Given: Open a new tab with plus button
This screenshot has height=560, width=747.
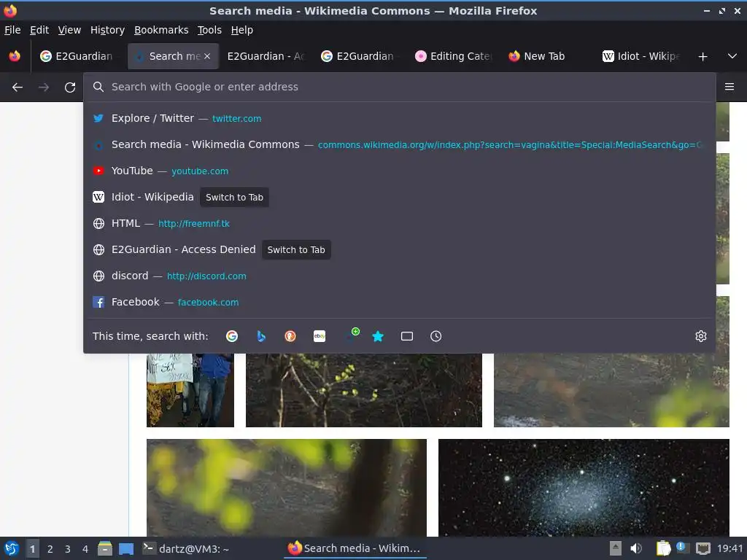Looking at the screenshot, I should (x=703, y=57).
